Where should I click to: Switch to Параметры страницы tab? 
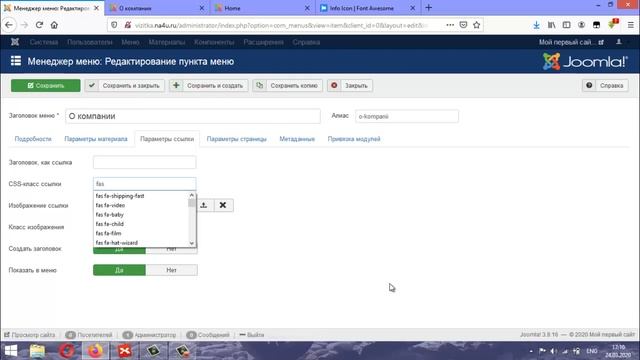tap(236, 139)
